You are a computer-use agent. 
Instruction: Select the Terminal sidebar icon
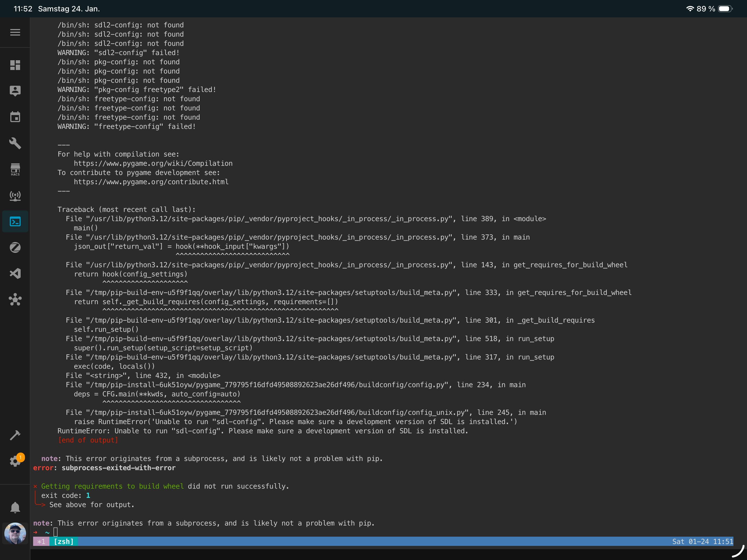15,221
